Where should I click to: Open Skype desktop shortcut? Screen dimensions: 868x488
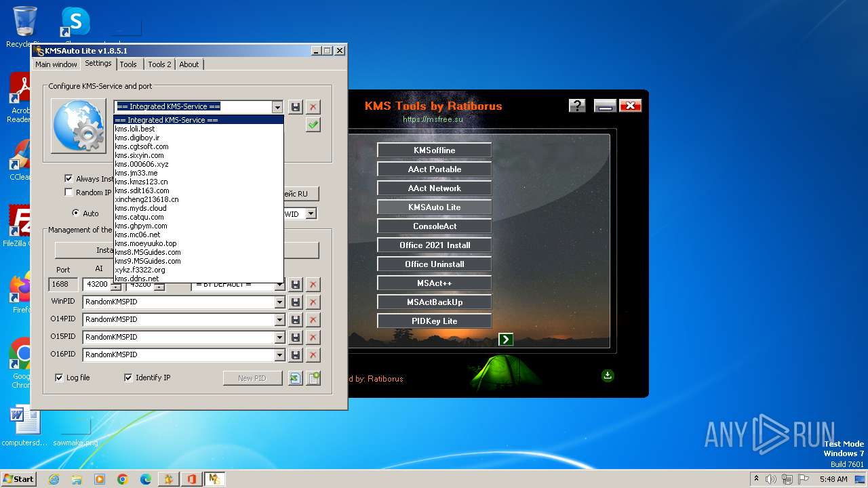click(75, 23)
